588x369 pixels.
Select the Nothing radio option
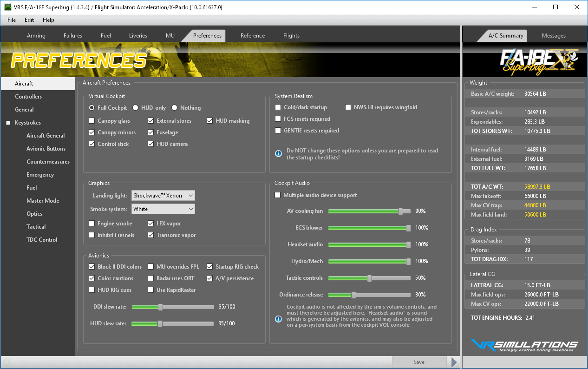point(175,108)
